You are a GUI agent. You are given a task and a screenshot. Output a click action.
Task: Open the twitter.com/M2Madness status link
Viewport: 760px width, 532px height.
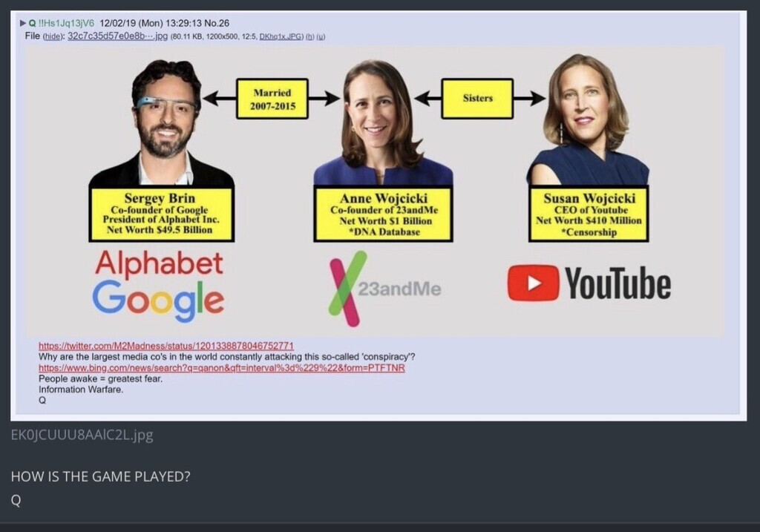pyautogui.click(x=166, y=346)
